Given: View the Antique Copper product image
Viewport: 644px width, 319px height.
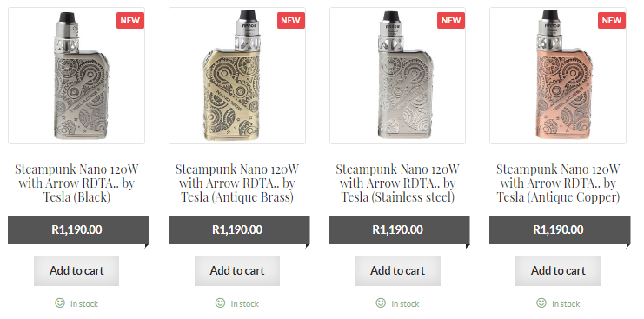Looking at the screenshot, I should point(558,76).
